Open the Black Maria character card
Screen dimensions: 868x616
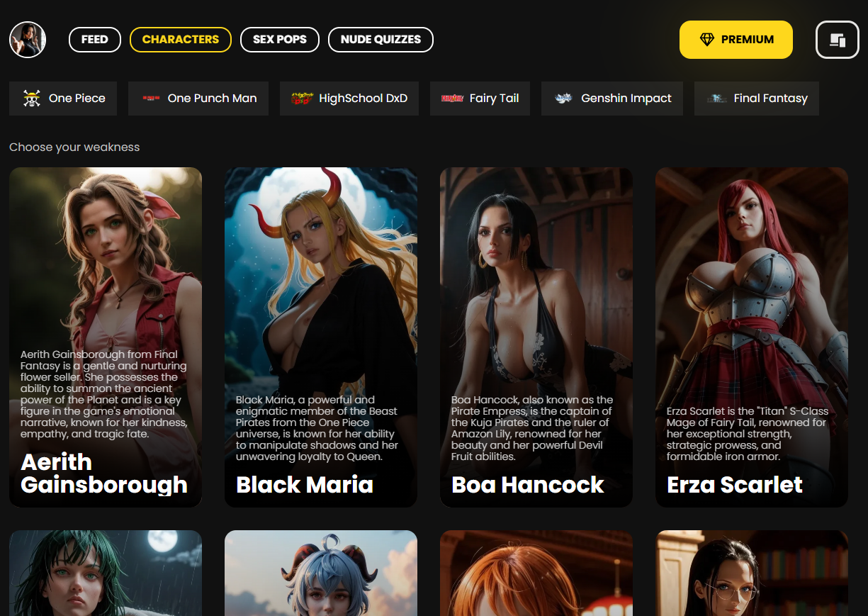(321, 337)
